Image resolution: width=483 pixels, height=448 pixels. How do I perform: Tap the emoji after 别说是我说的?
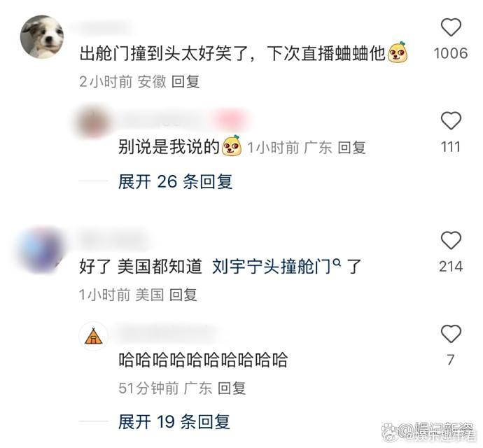(232, 146)
